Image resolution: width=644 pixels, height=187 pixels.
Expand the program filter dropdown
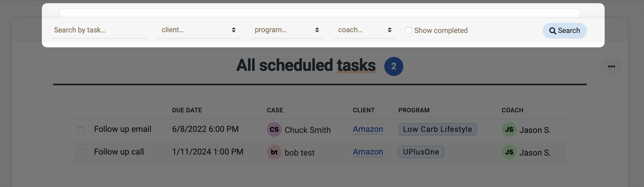[287, 30]
